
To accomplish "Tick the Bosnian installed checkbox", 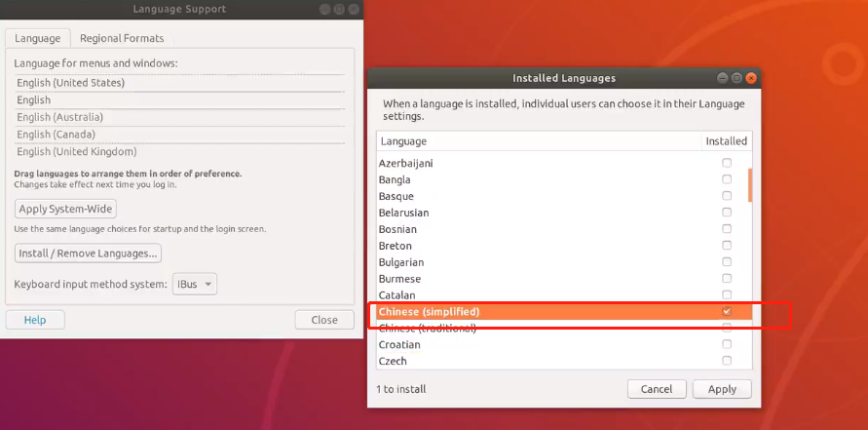I will pos(727,229).
